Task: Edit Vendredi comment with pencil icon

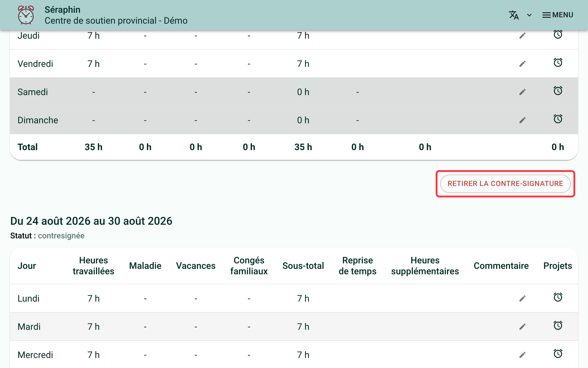Action: [522, 64]
